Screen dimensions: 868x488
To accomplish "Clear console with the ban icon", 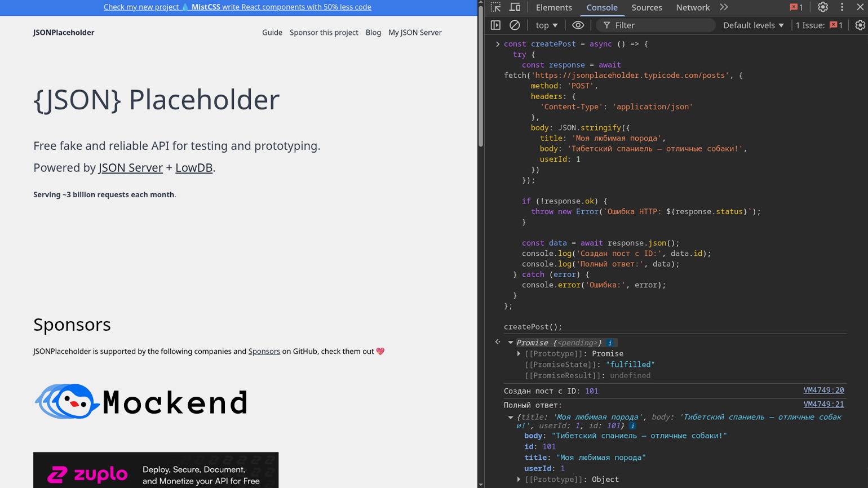I will pyautogui.click(x=515, y=25).
